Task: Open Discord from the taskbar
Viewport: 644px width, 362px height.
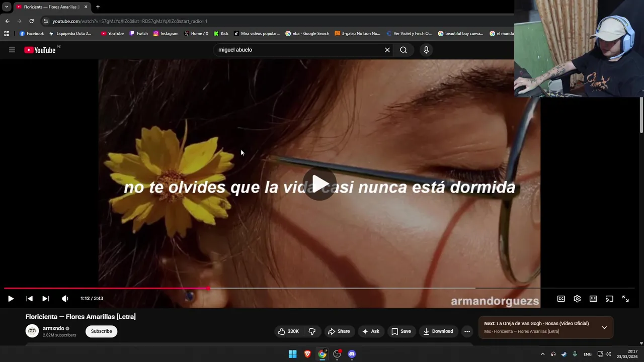Action: [x=352, y=354]
